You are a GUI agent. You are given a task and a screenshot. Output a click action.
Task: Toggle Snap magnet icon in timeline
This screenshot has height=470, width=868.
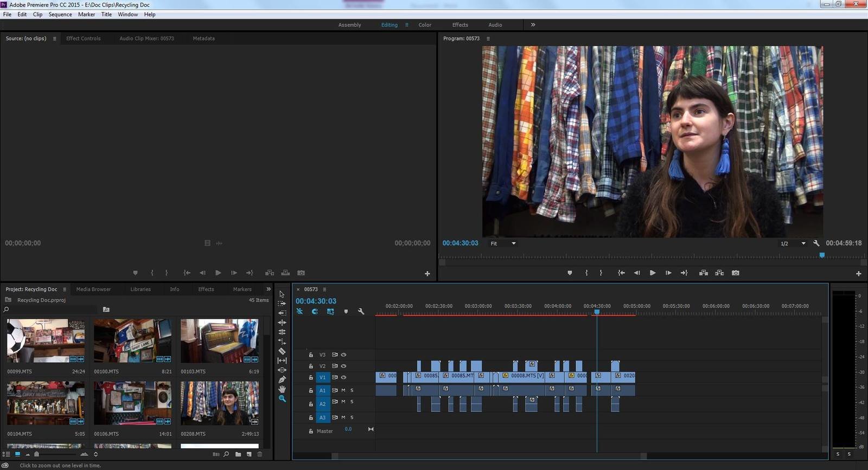click(315, 312)
